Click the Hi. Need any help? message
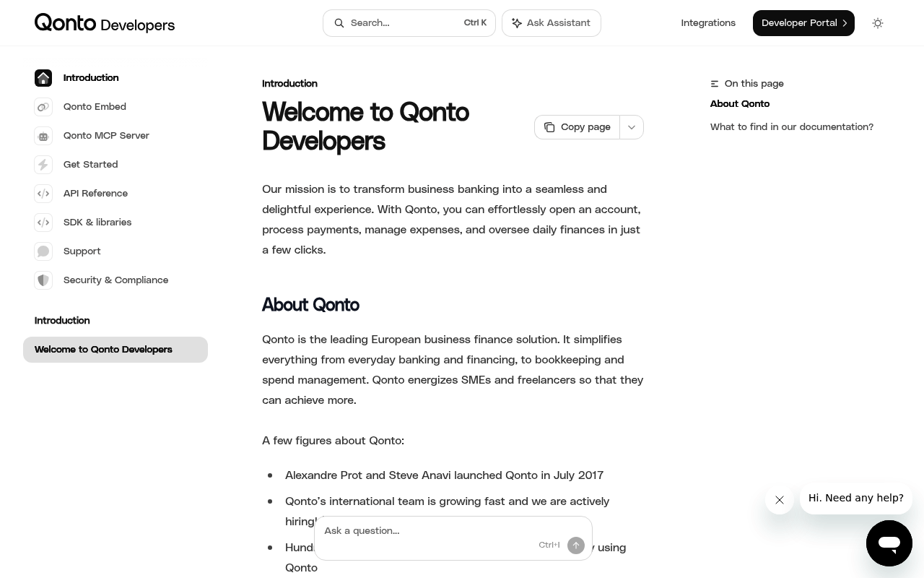The image size is (924, 578). click(856, 498)
